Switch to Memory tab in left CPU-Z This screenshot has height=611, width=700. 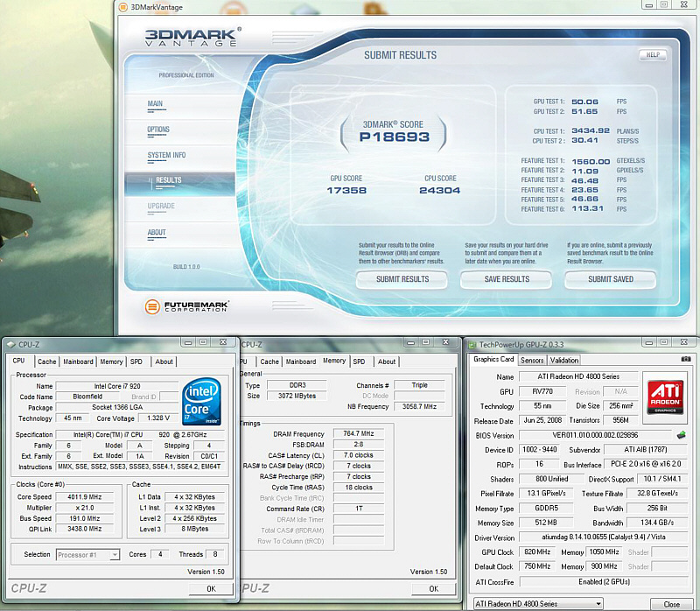(x=111, y=362)
